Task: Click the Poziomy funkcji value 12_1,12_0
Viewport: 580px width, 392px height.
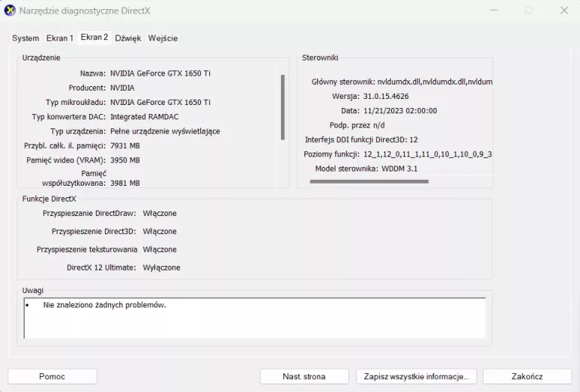Action: coord(427,154)
